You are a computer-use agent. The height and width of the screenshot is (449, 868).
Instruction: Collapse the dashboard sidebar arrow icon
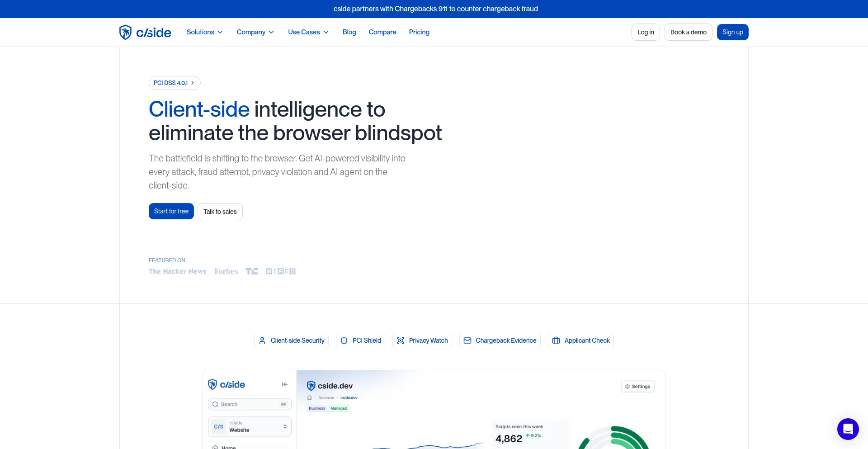point(285,384)
